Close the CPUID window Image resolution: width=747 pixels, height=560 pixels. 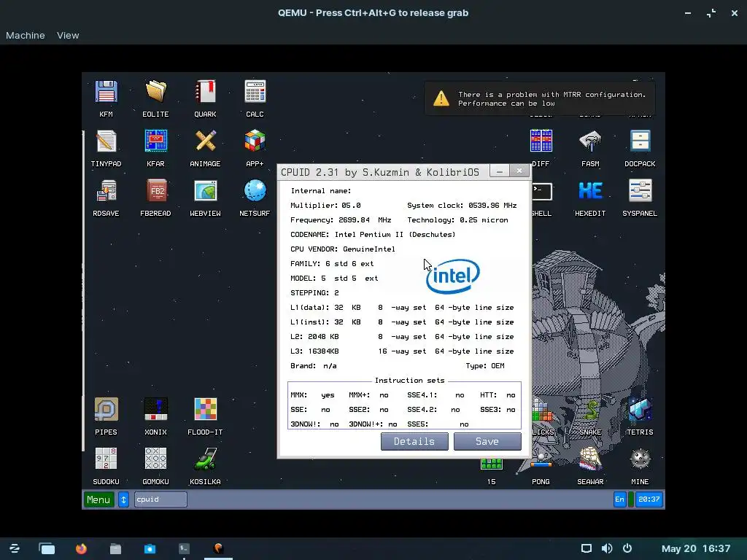coord(519,171)
